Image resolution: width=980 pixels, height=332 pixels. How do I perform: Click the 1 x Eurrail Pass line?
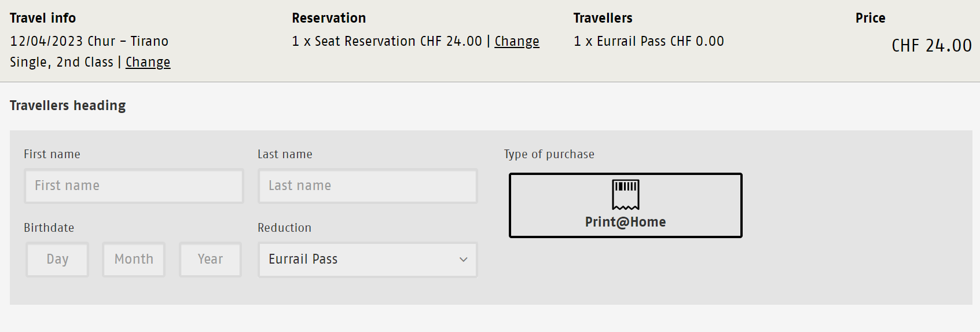tap(649, 41)
